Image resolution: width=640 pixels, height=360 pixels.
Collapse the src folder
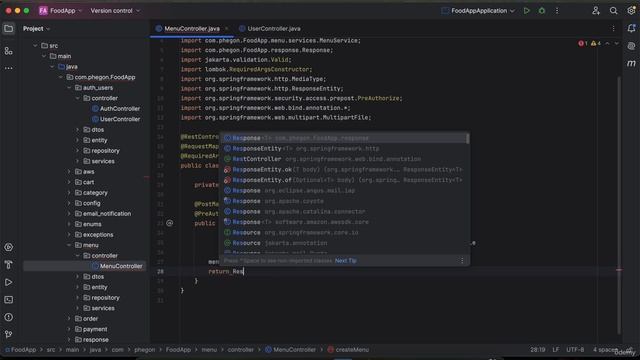tap(35, 46)
